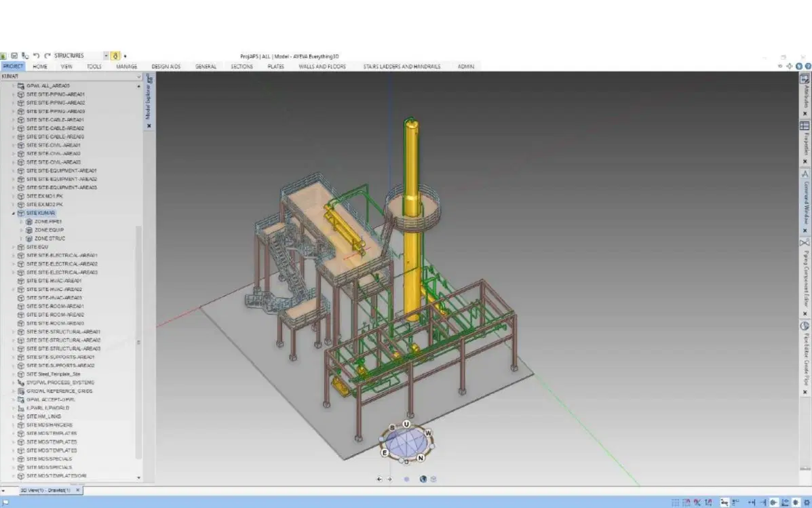
Task: Click the W point on the view compass
Action: coord(428,433)
